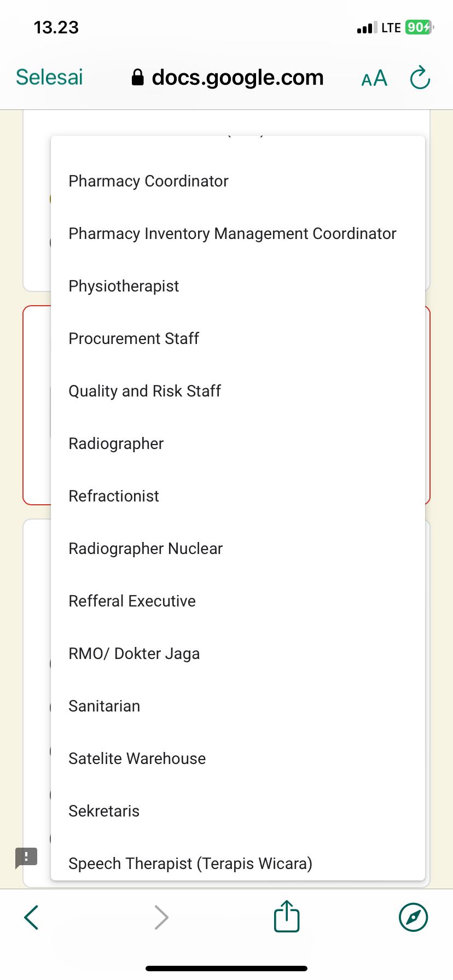Select Pharmacy Coordinator option
This screenshot has width=453, height=980.
pyautogui.click(x=149, y=181)
